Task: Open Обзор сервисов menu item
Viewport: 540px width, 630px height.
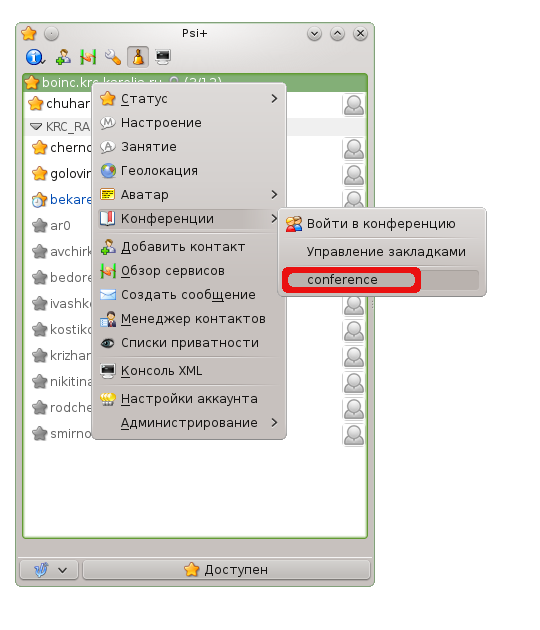Action: point(189,271)
